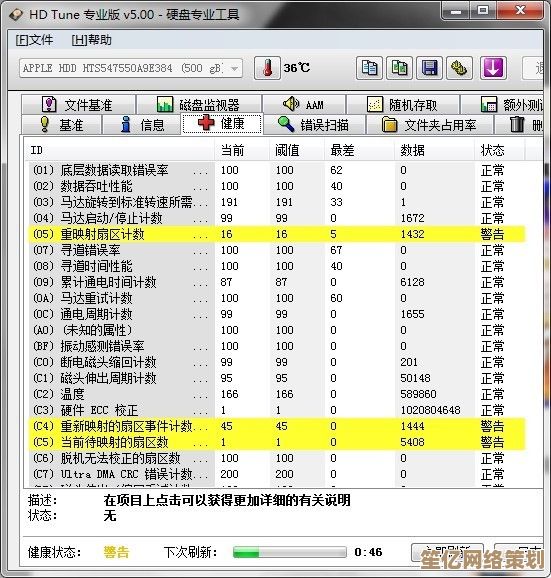Select row (0A) 马达重试计数

click(277, 298)
